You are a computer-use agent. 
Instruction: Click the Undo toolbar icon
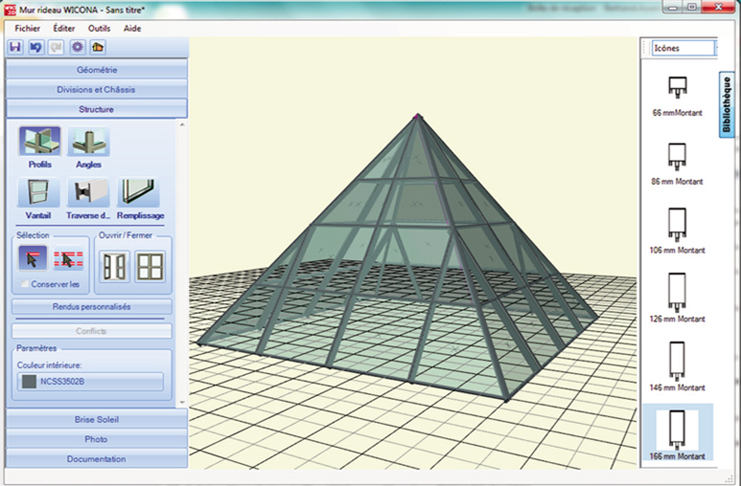click(x=35, y=47)
